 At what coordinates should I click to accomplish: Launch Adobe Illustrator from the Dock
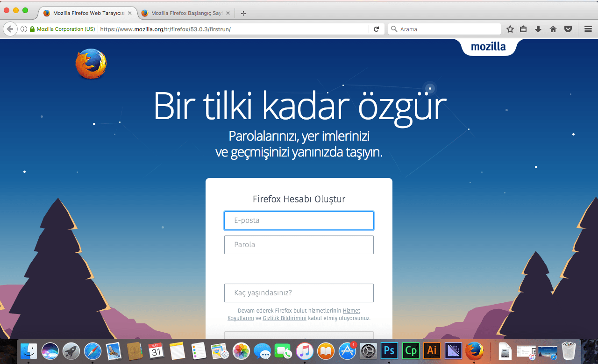[432, 351]
